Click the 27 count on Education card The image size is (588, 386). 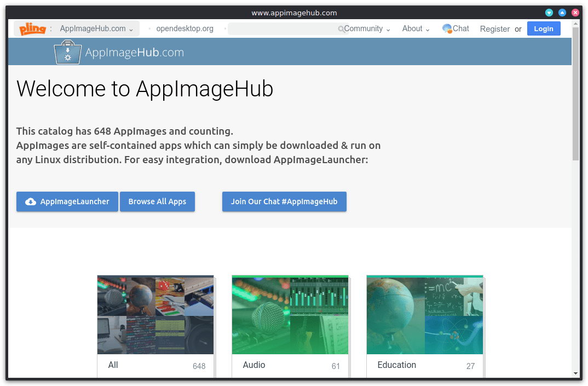(470, 366)
